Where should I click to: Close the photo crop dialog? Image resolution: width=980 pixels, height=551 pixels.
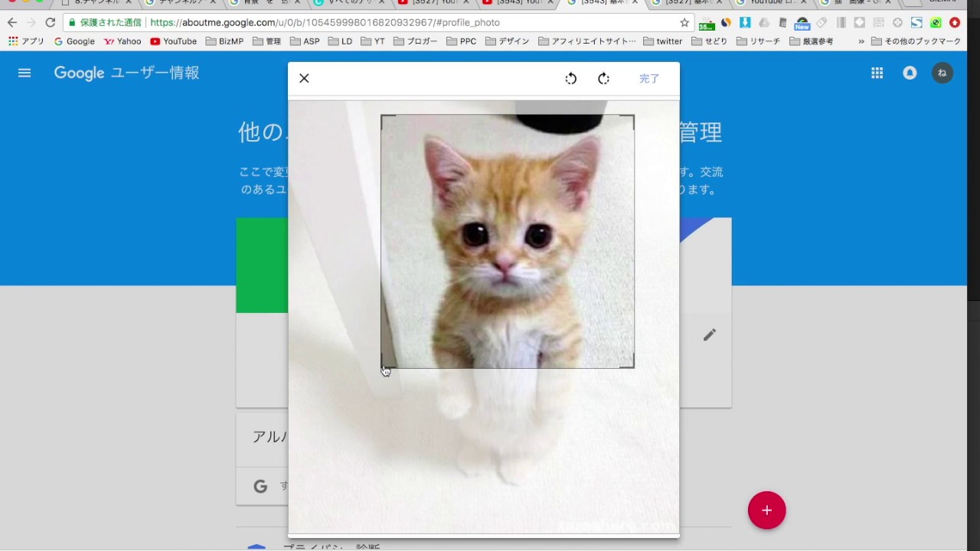coord(304,78)
